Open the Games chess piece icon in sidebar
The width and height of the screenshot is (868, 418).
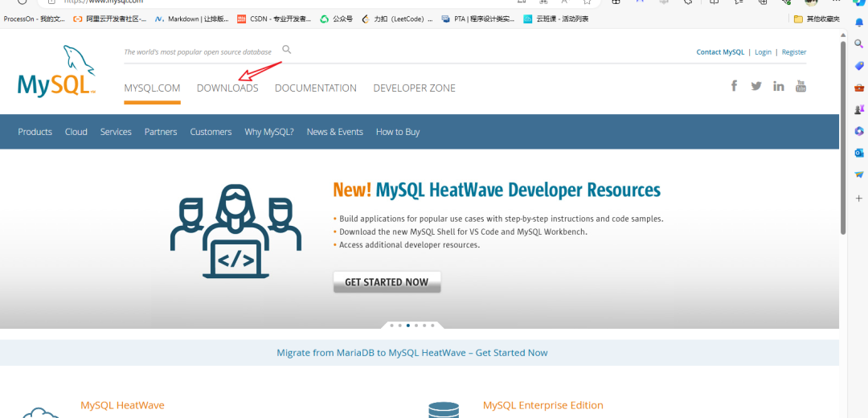pos(859,109)
